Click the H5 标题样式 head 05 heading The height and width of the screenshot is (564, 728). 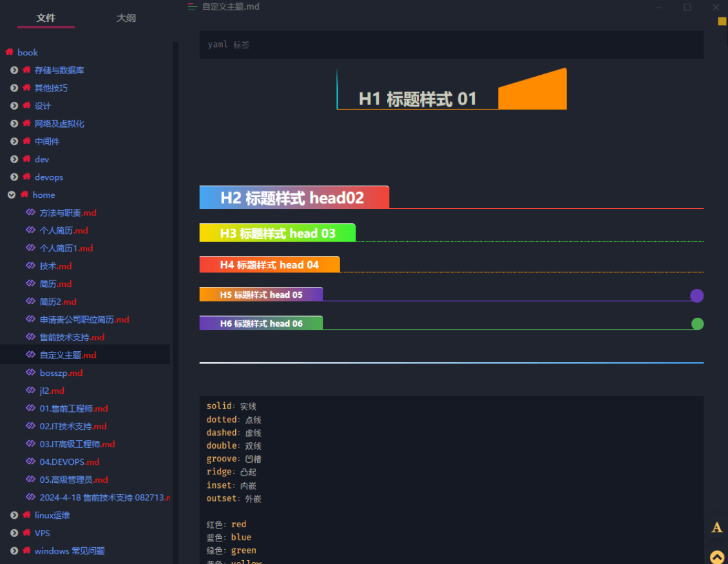pyautogui.click(x=261, y=295)
